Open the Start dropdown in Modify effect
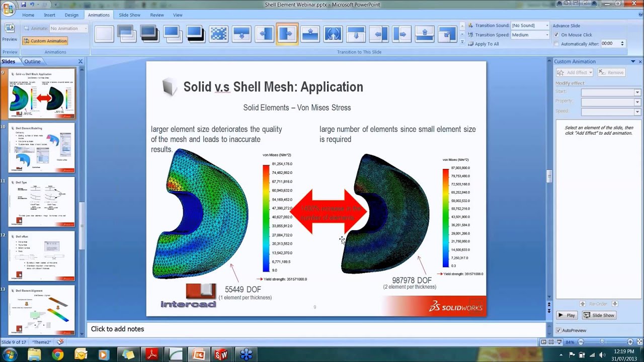The image size is (644, 362). (x=637, y=93)
